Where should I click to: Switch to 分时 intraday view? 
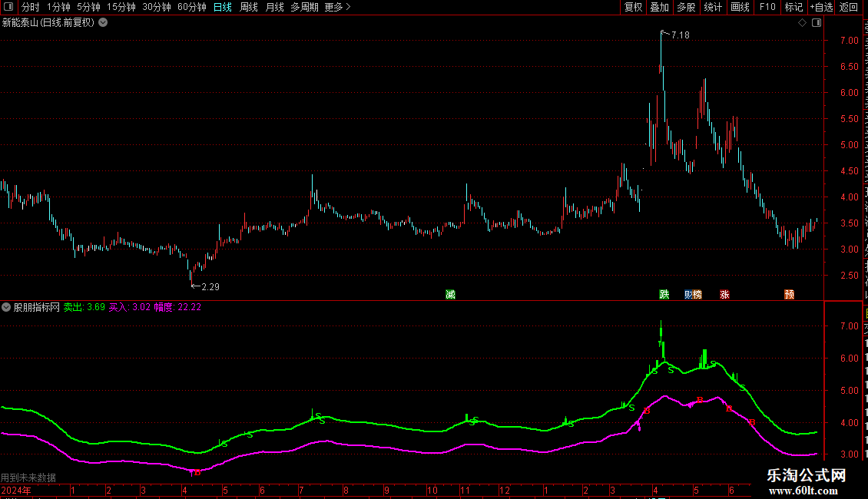pyautogui.click(x=31, y=7)
